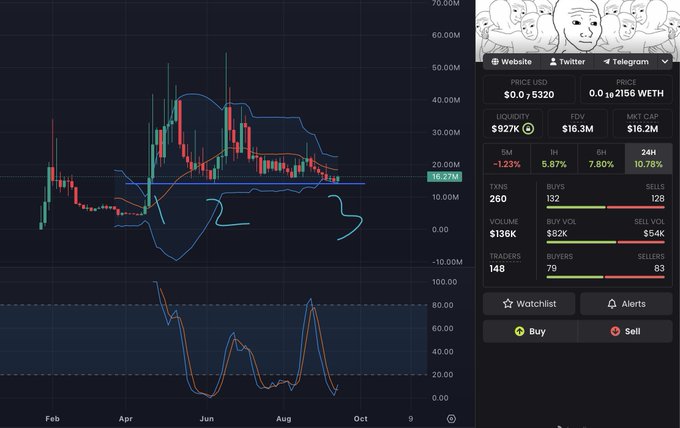Click the WETH price value box
The height and width of the screenshot is (428, 680).
pyautogui.click(x=626, y=89)
